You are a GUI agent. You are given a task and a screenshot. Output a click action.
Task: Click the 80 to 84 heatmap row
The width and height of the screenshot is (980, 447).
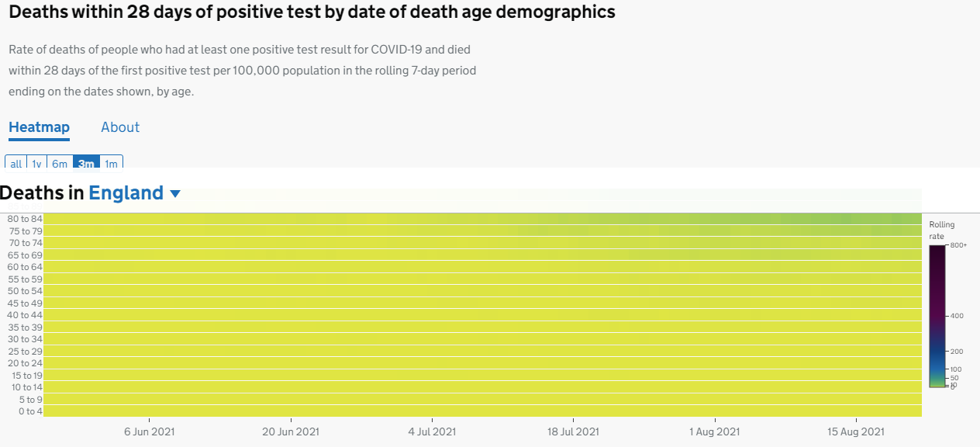481,219
